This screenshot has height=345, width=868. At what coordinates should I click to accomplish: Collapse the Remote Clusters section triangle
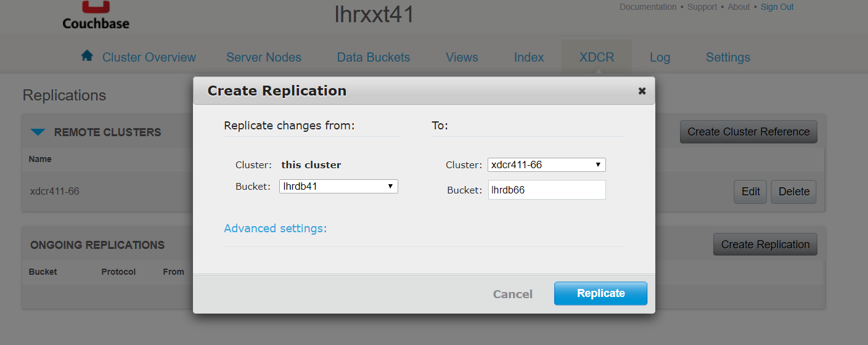click(x=38, y=132)
